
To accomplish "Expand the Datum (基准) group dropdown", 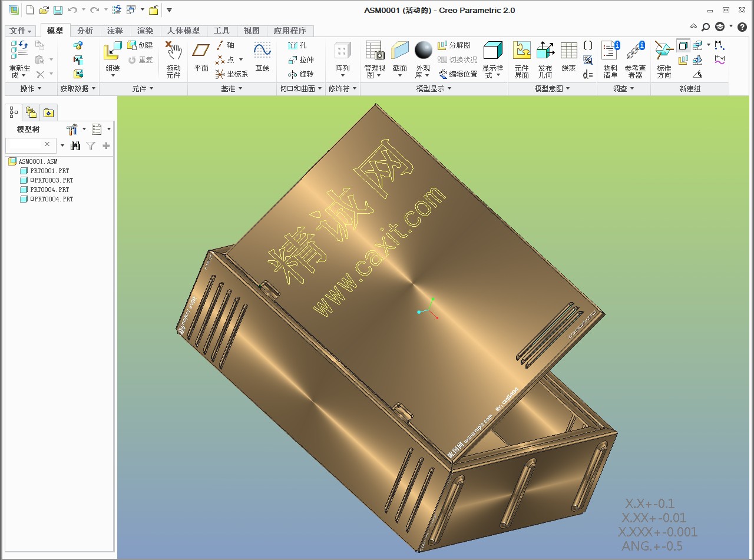I will click(232, 89).
